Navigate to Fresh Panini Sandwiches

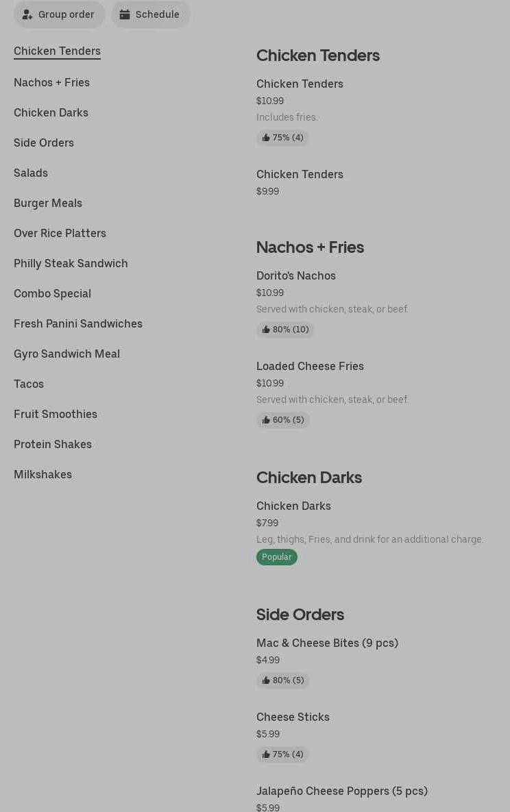point(78,323)
